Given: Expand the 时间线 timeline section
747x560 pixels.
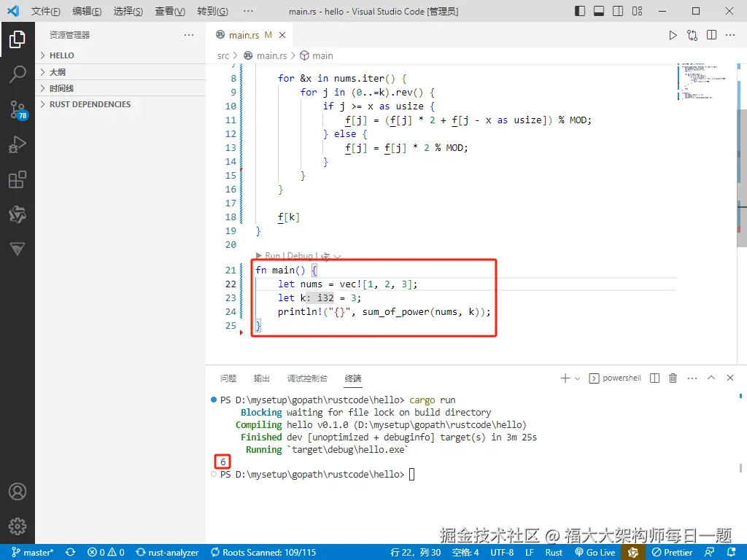Looking at the screenshot, I should tap(120, 88).
